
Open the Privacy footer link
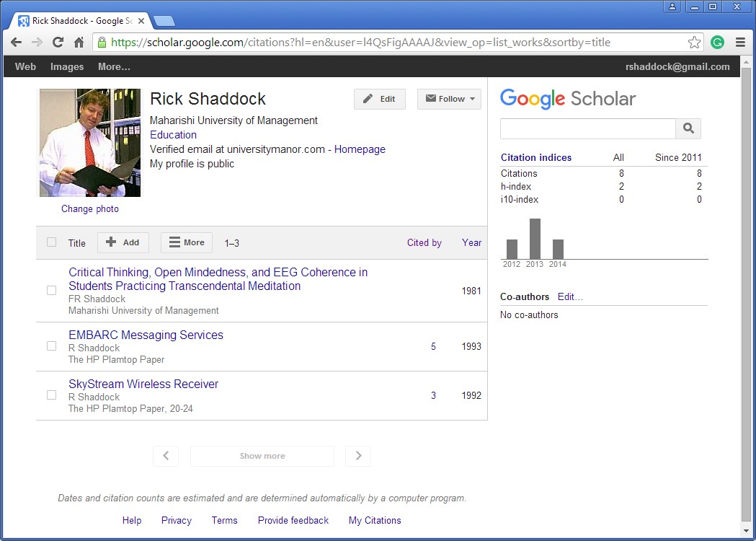[177, 520]
